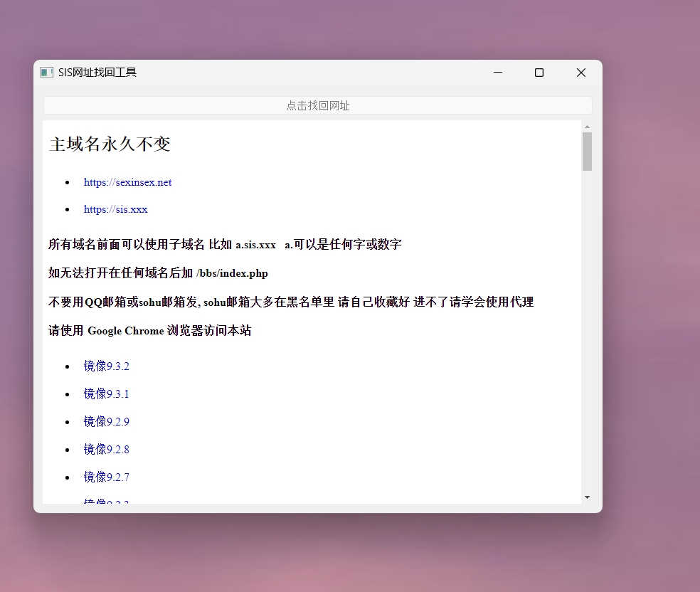Click the Google Chrome 浏览器 line
The width and height of the screenshot is (700, 592).
tap(150, 330)
